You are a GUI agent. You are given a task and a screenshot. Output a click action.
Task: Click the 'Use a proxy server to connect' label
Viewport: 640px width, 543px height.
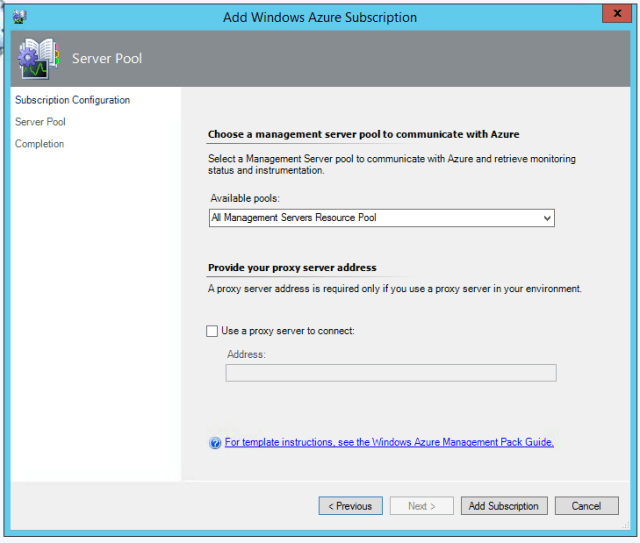click(x=288, y=331)
